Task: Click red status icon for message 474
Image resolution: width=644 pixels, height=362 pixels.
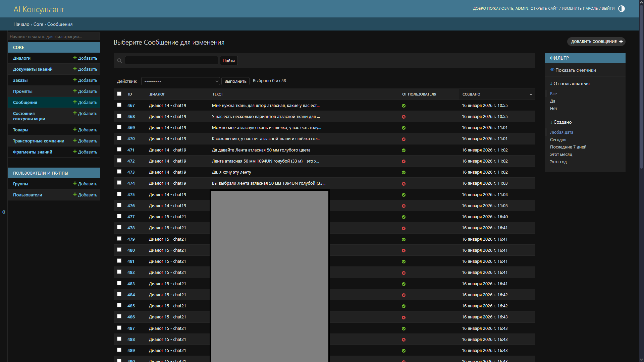Action: tap(404, 184)
